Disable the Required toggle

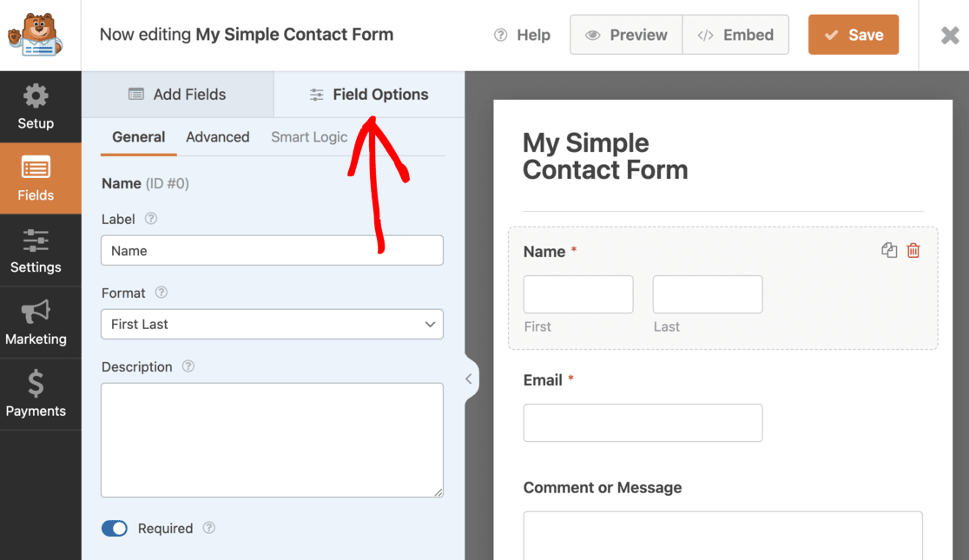114,528
